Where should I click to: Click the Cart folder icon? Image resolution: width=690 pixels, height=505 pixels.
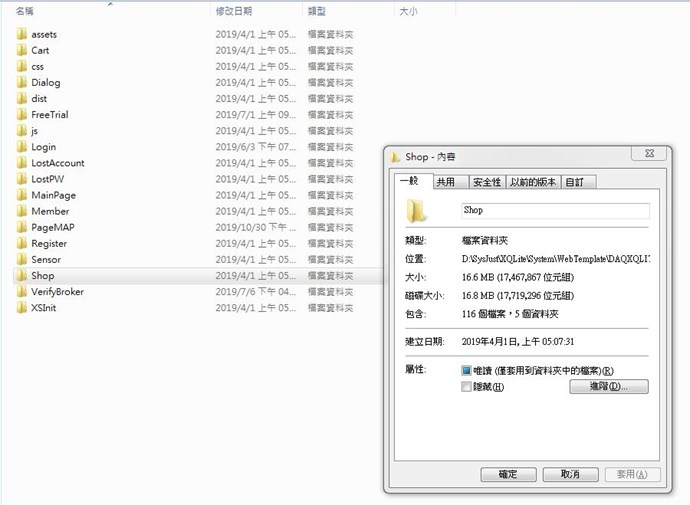pos(22,50)
